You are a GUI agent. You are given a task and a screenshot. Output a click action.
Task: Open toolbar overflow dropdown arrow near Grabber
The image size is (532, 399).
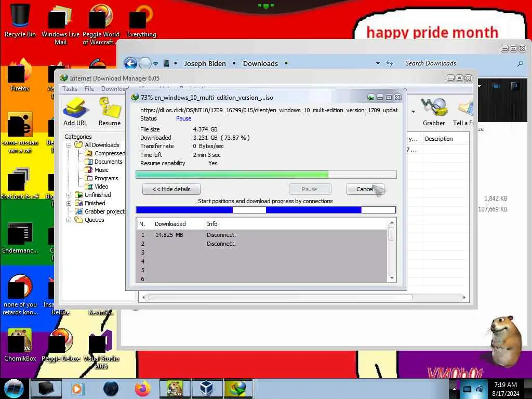pyautogui.click(x=413, y=112)
